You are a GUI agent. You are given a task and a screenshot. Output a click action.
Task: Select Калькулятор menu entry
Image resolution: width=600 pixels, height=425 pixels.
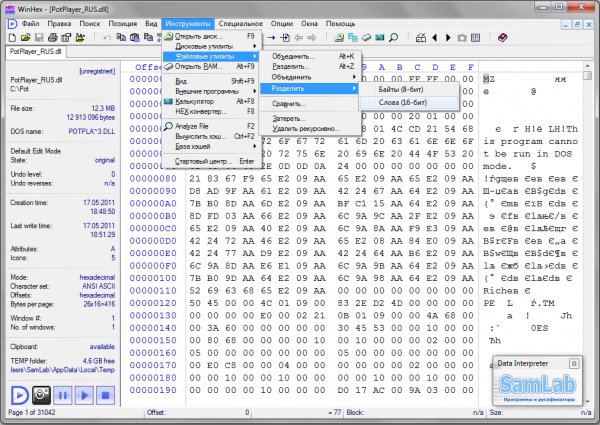(211, 101)
